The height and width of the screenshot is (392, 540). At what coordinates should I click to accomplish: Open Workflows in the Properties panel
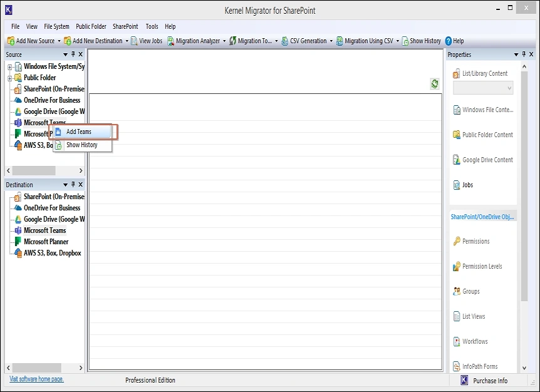[x=470, y=341]
